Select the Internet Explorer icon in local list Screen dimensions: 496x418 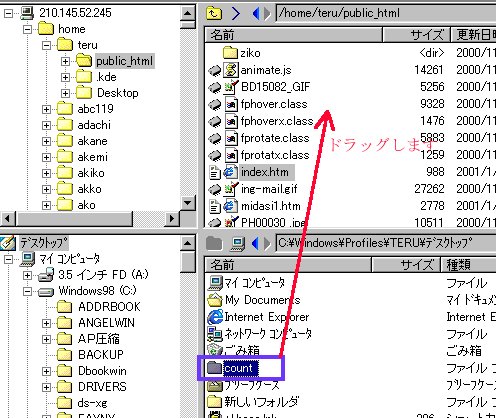pos(215,317)
